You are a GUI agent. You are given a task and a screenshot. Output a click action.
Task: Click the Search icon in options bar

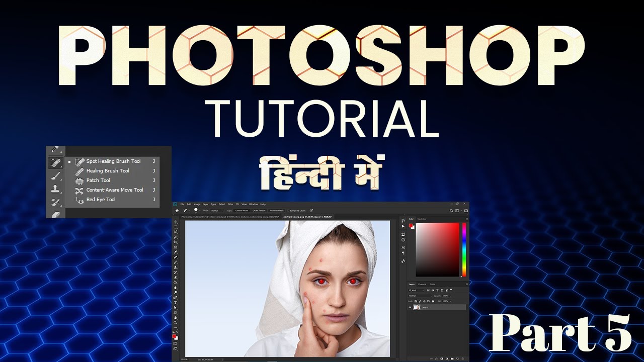[451, 211]
